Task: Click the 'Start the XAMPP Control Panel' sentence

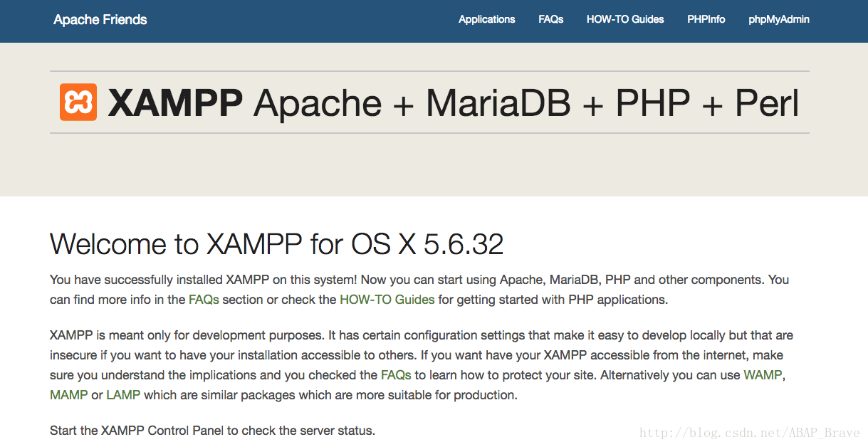Action: (x=212, y=431)
